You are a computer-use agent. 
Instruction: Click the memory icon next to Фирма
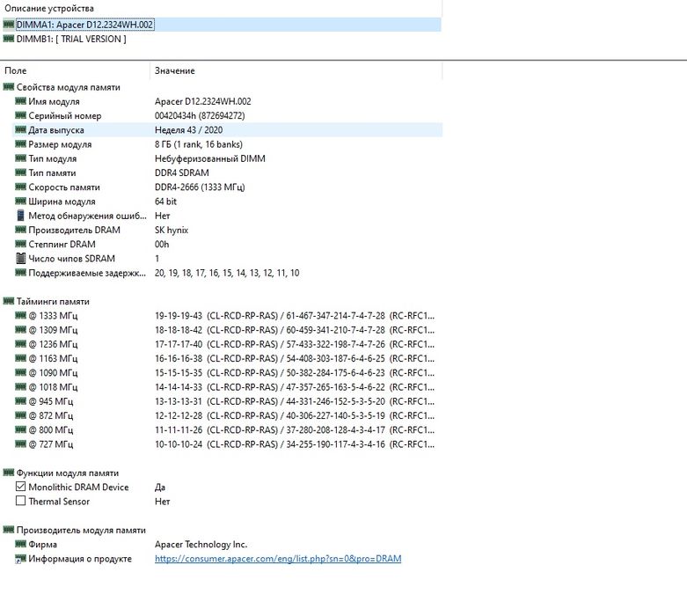[20, 544]
